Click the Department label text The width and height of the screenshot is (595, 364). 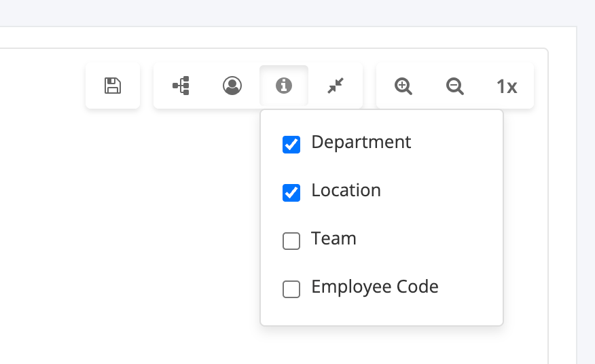pos(361,143)
